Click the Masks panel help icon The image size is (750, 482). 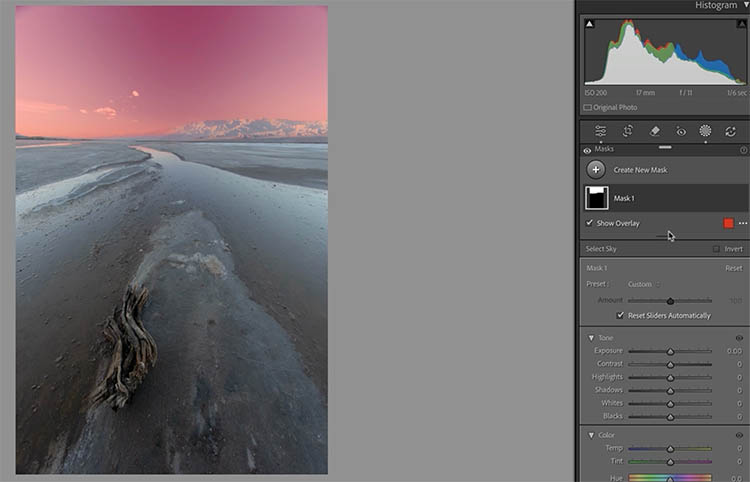tap(743, 150)
